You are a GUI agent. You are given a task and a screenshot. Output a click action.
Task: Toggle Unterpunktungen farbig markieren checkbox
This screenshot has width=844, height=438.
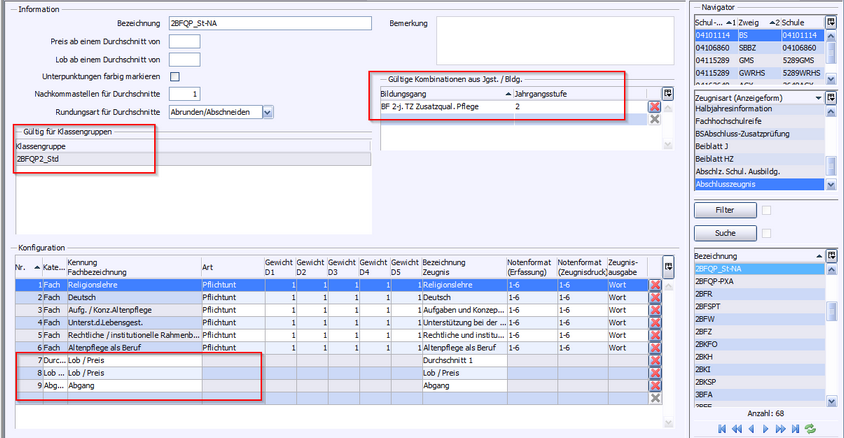(175, 76)
